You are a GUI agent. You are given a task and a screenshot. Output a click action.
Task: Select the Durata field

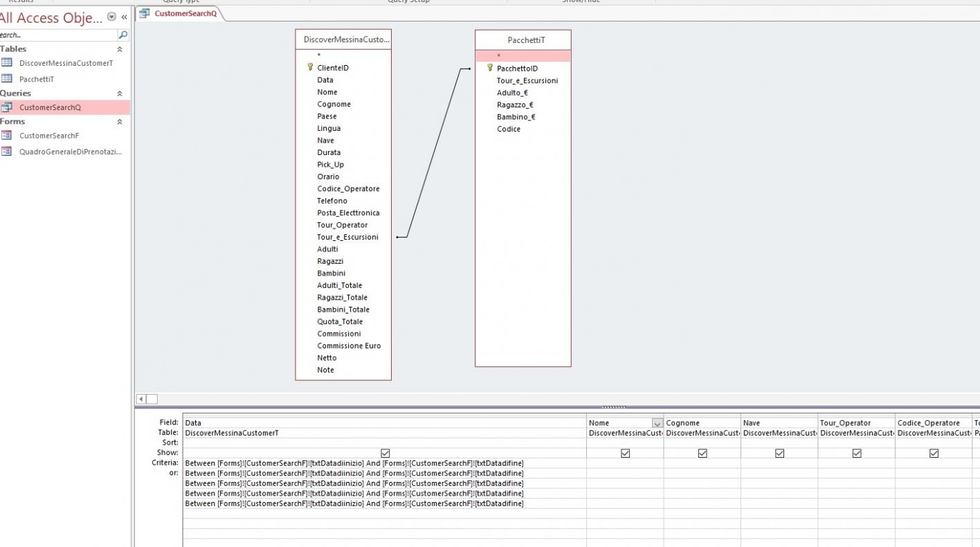tap(329, 152)
